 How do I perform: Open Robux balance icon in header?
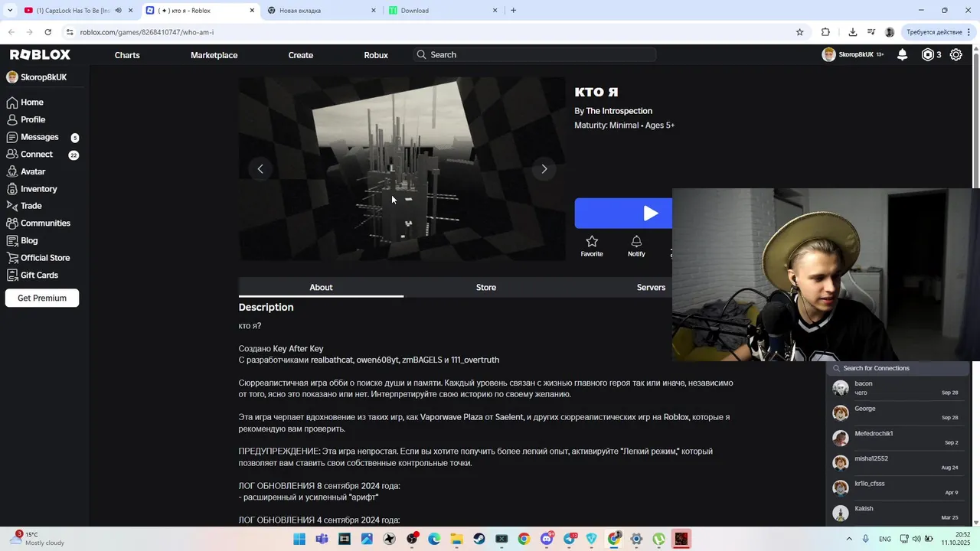point(928,54)
